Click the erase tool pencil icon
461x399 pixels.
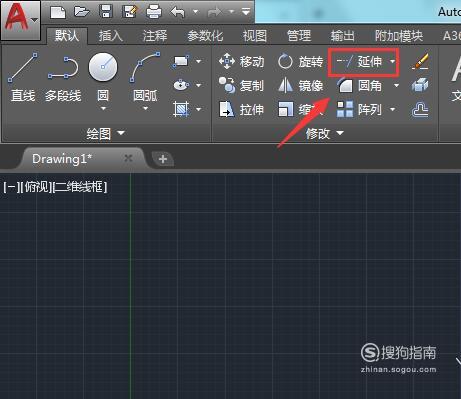click(x=420, y=61)
